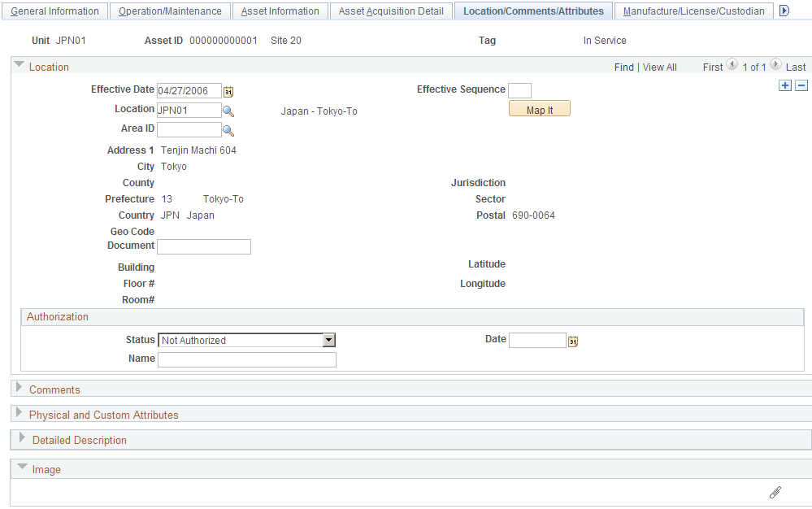
Task: Look up Area ID with magnifier icon
Action: (228, 130)
